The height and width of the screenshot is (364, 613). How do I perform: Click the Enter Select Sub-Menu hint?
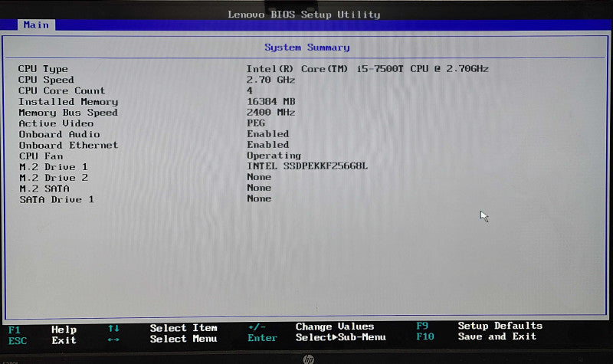317,337
